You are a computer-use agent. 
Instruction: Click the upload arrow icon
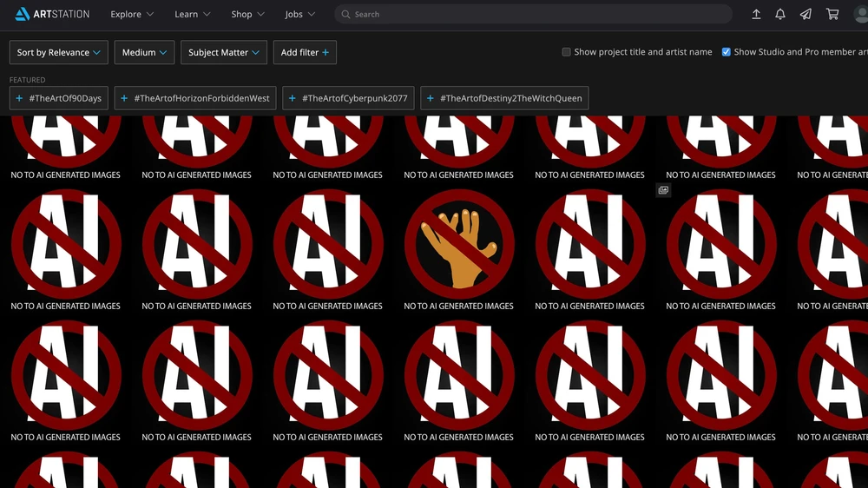756,14
